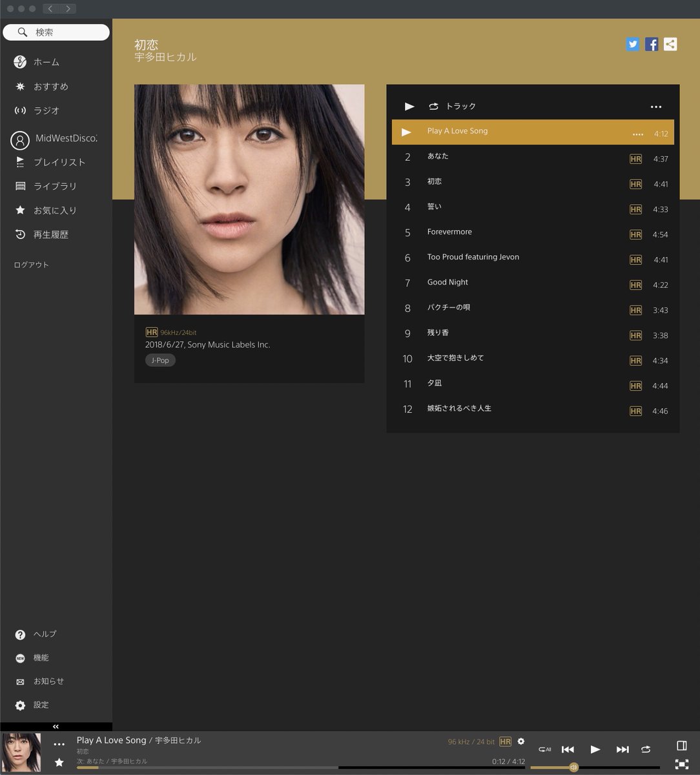700x775 pixels.
Task: Click the HR badge on Good Night row
Action: point(635,285)
